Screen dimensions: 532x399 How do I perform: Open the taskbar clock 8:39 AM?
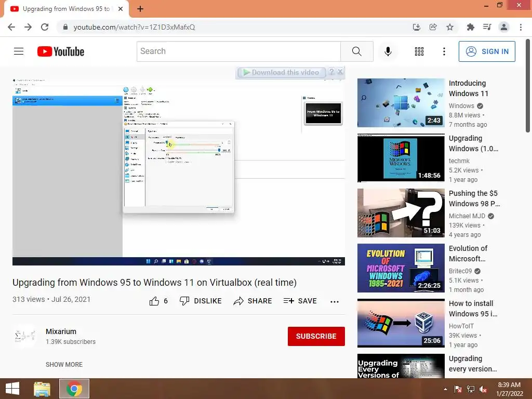[x=509, y=389]
